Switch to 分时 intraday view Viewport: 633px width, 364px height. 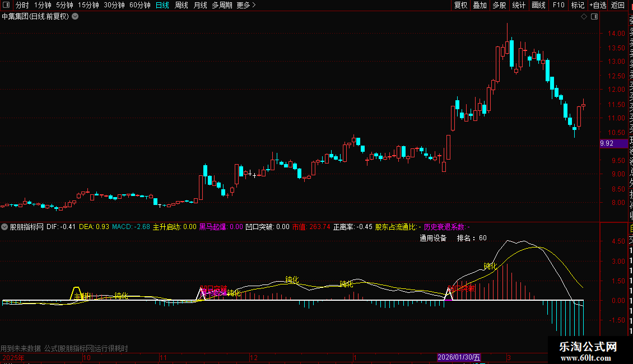[22, 5]
